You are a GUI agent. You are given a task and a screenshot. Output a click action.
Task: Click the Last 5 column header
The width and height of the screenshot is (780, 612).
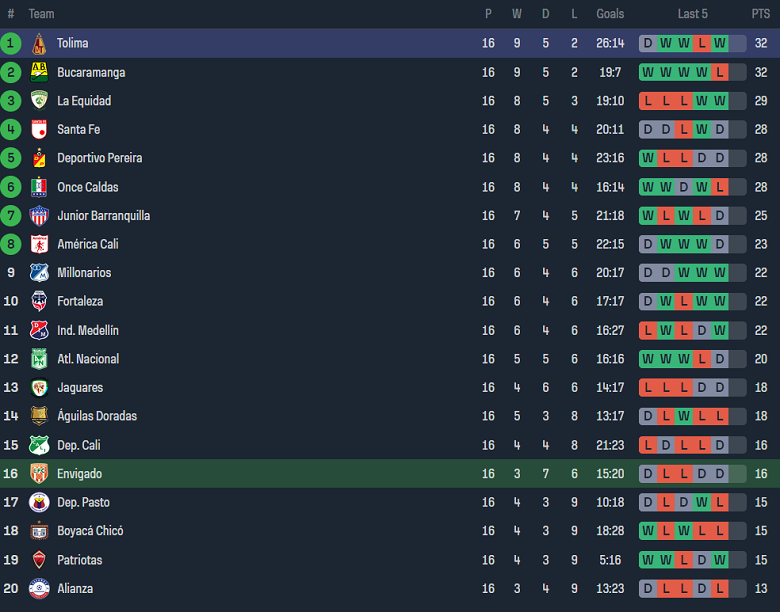(x=692, y=14)
